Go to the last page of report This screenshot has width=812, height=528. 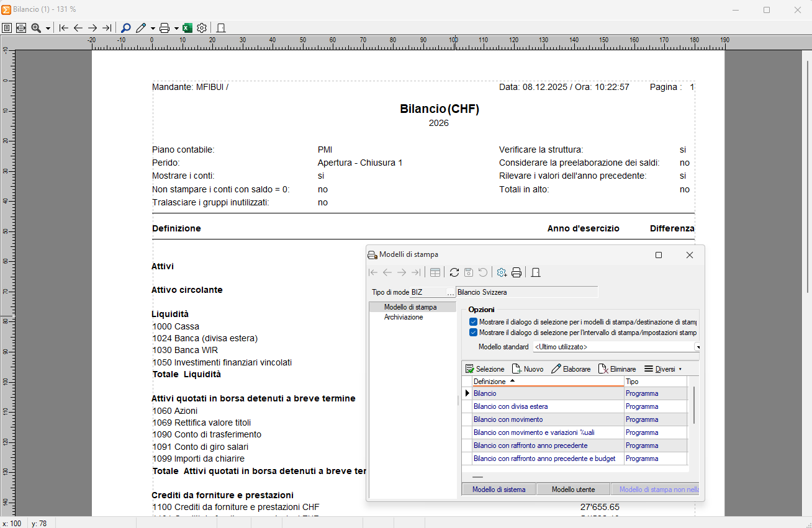pyautogui.click(x=107, y=28)
